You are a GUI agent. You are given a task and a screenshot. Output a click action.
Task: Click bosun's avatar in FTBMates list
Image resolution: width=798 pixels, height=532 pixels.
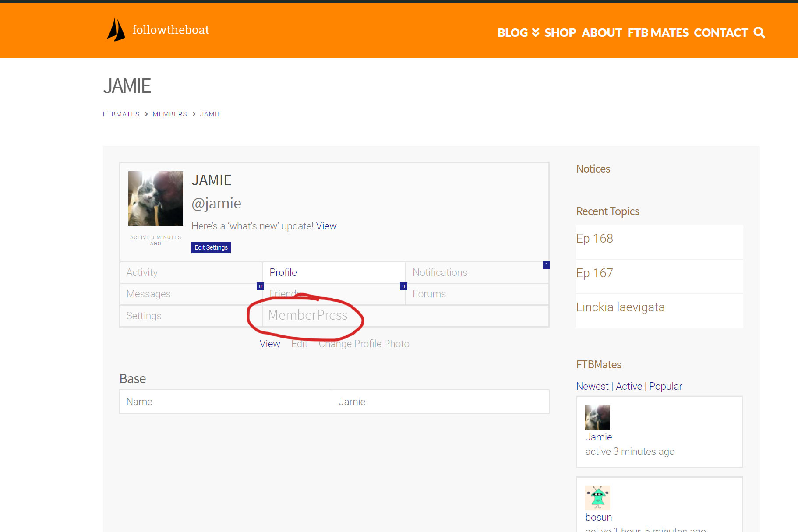(597, 498)
